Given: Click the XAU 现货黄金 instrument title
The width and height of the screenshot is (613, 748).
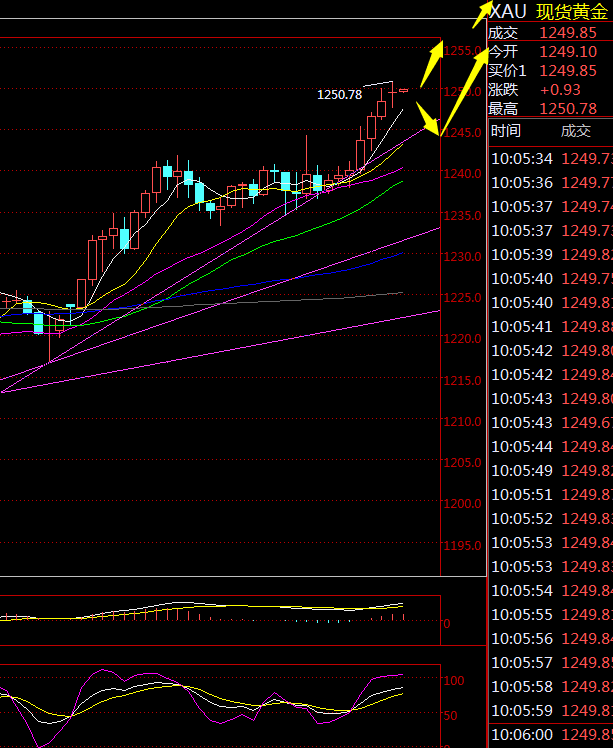Looking at the screenshot, I should click(x=550, y=11).
